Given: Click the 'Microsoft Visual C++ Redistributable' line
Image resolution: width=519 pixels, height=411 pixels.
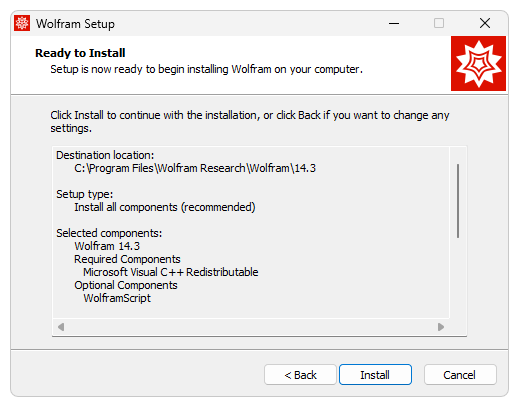Looking at the screenshot, I should pos(171,272).
